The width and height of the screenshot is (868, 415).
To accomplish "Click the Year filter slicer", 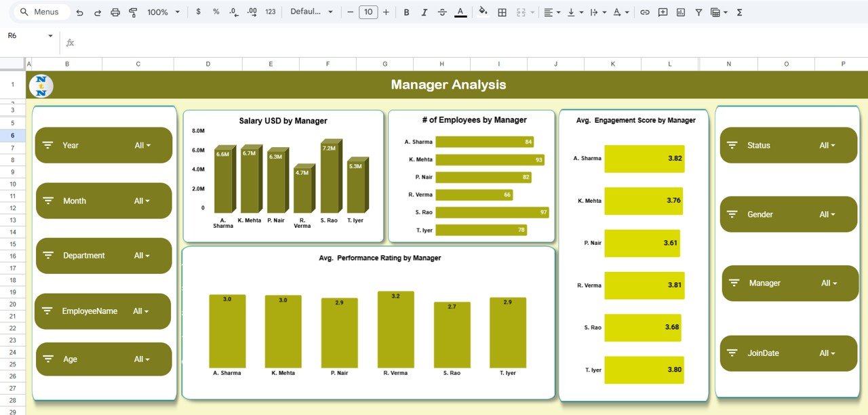I will [x=103, y=144].
